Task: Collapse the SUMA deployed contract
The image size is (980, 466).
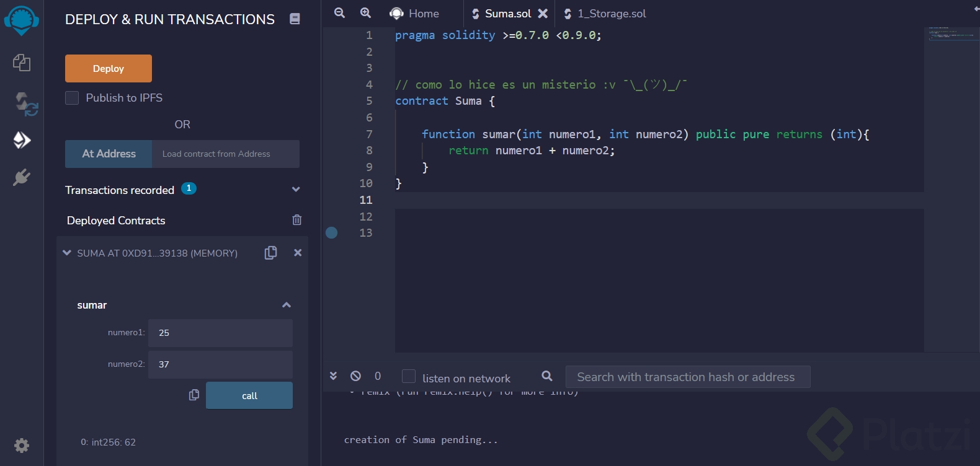Action: tap(67, 253)
